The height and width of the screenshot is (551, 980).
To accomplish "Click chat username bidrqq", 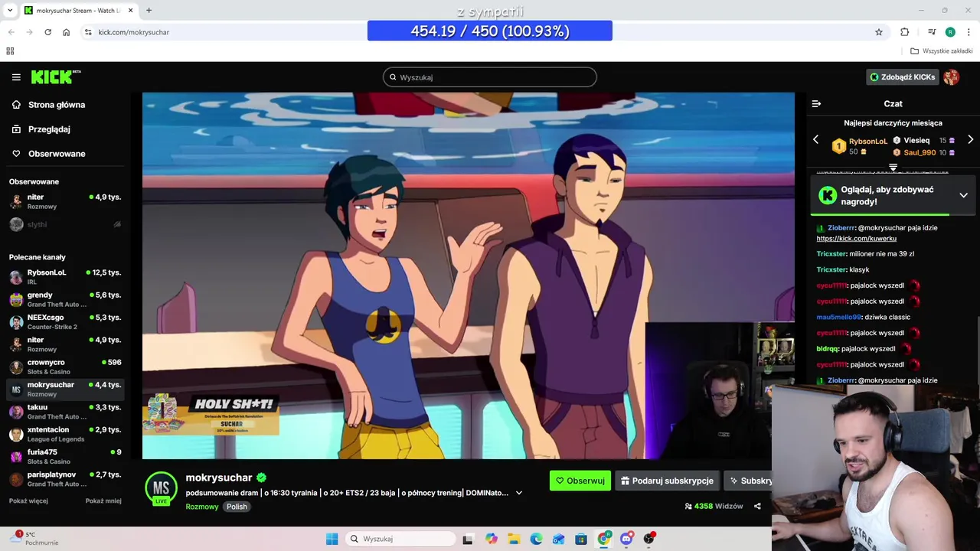I will 828,349.
